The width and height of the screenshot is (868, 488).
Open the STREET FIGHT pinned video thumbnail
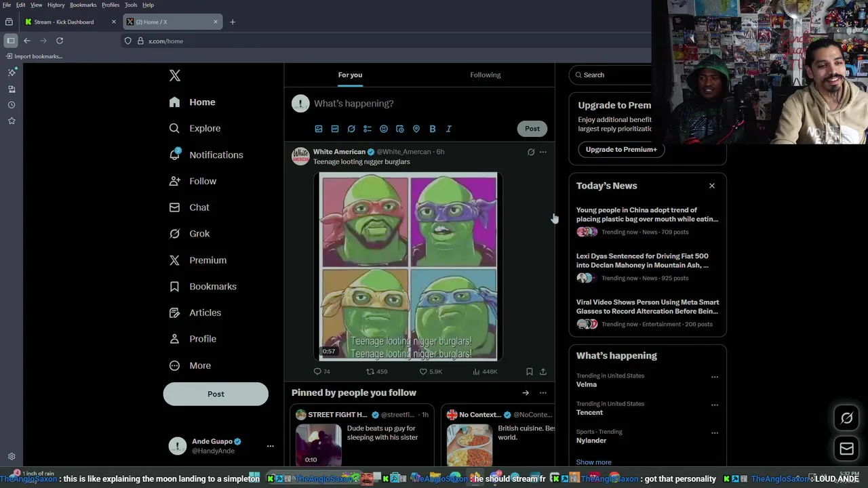(319, 445)
